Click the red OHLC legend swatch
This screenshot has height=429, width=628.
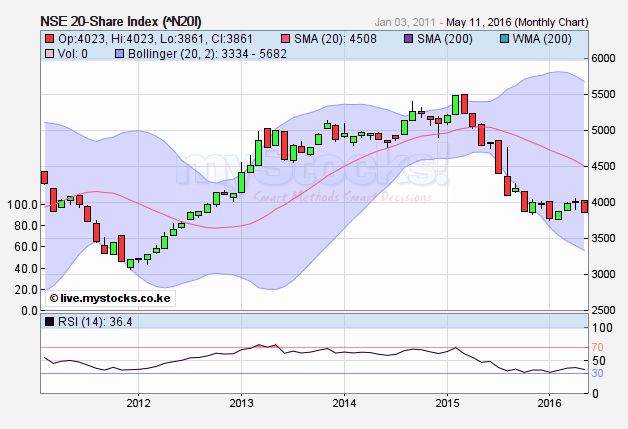(47, 39)
